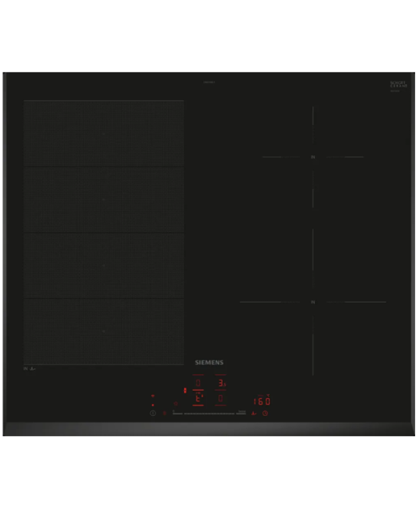This screenshot has height=521, width=420.
Task: Touch the lower right IN cooking zone
Action: click(312, 302)
